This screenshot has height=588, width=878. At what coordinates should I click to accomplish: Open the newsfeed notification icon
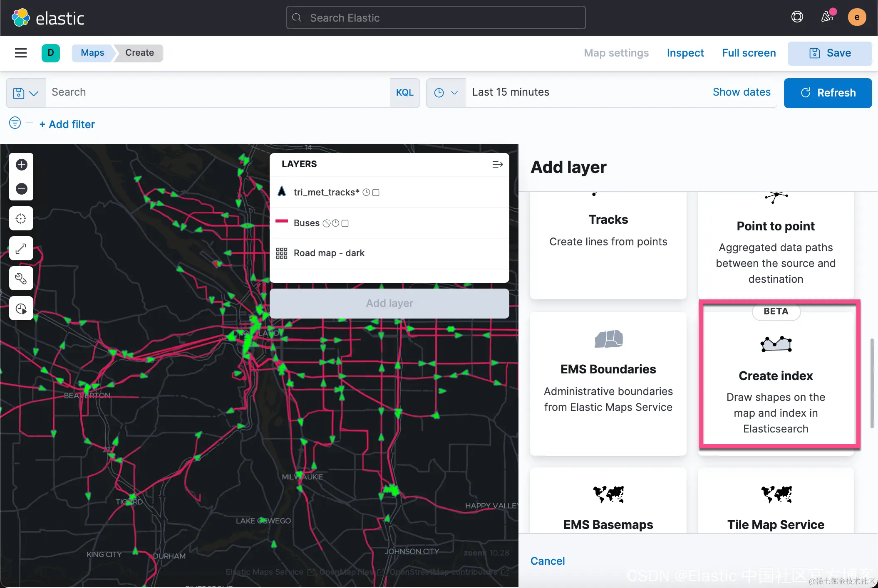(827, 17)
